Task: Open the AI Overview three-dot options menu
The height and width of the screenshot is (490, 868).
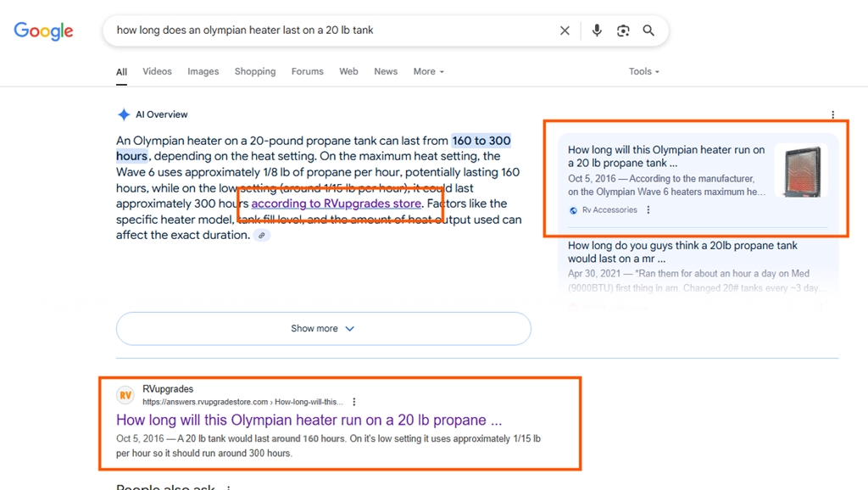Action: (832, 114)
